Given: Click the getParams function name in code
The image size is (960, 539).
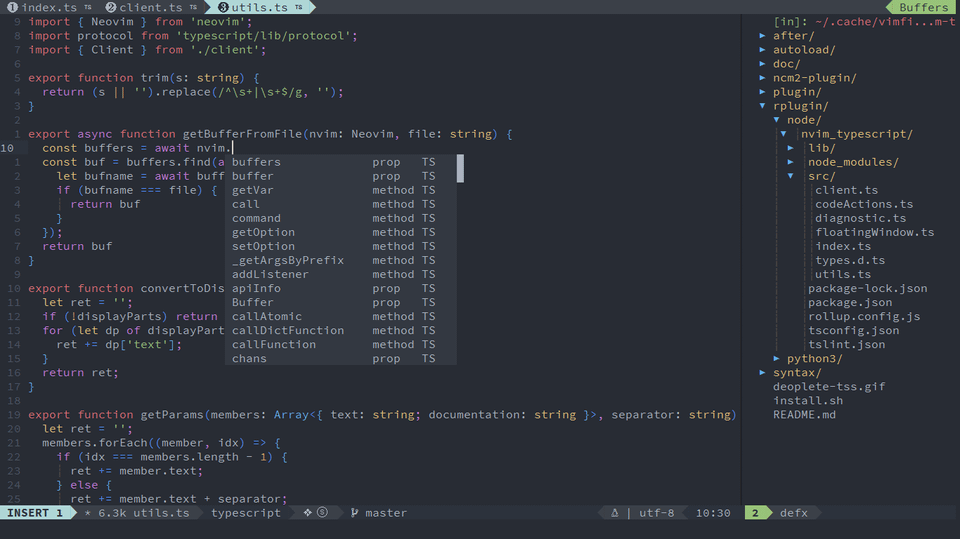Looking at the screenshot, I should [x=172, y=415].
